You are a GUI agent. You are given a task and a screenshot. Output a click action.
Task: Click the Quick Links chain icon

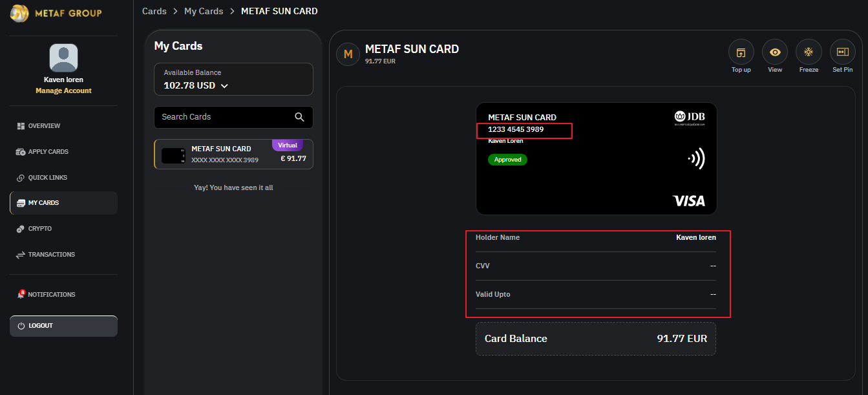pyautogui.click(x=21, y=178)
